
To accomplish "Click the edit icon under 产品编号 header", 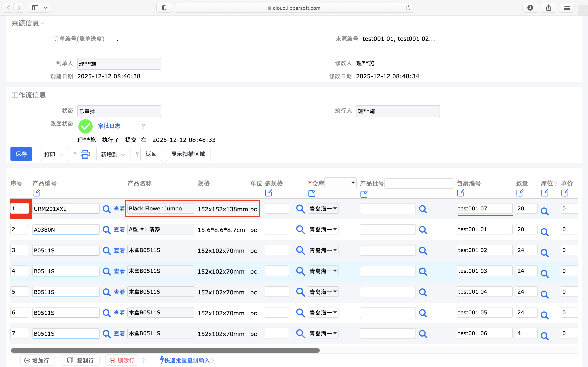I will (x=36, y=193).
